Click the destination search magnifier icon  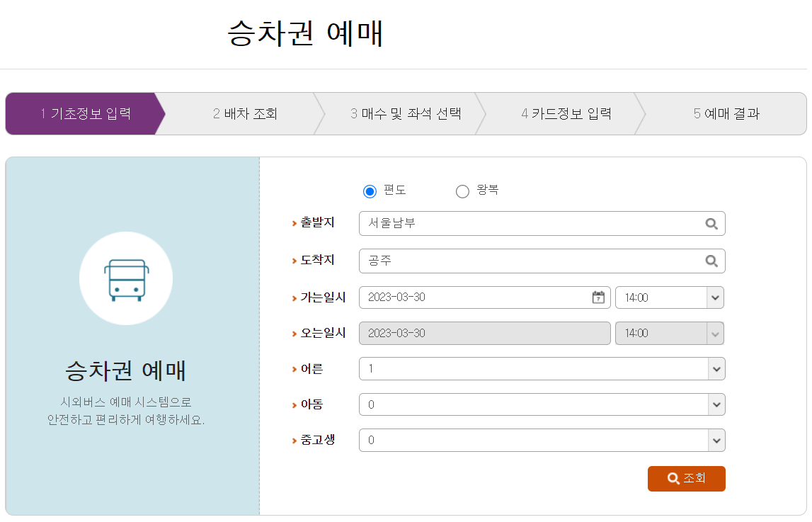[x=711, y=261]
